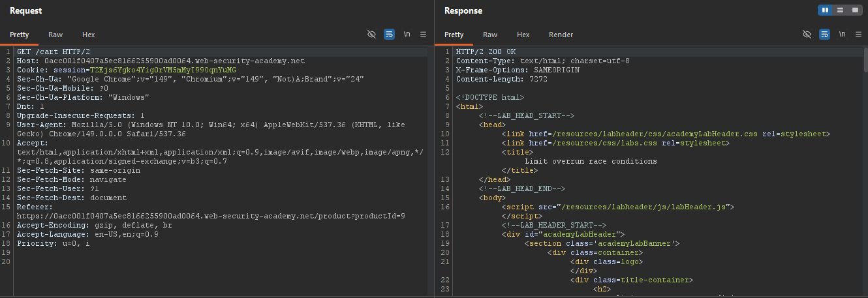Click the Content-Length: 7272 header
Viewport: 868px width, 298px height.
tap(502, 79)
